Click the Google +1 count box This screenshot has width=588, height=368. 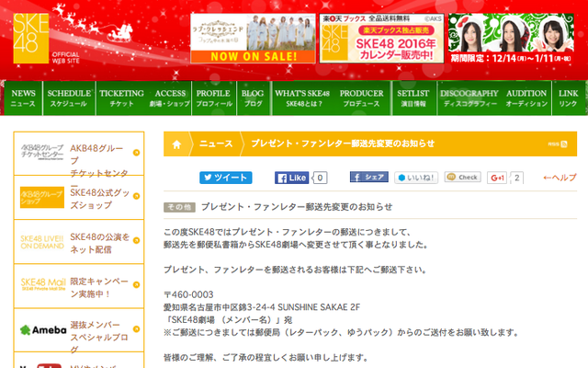pos(516,178)
